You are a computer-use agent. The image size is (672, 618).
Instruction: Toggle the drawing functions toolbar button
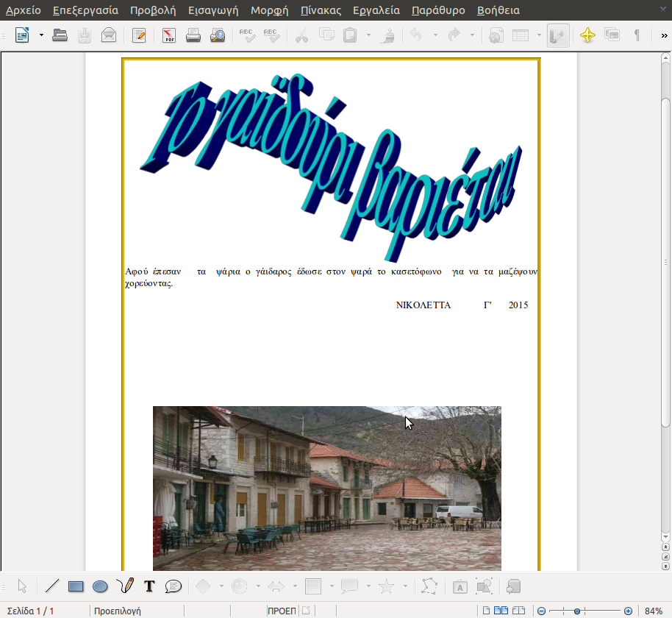[558, 35]
